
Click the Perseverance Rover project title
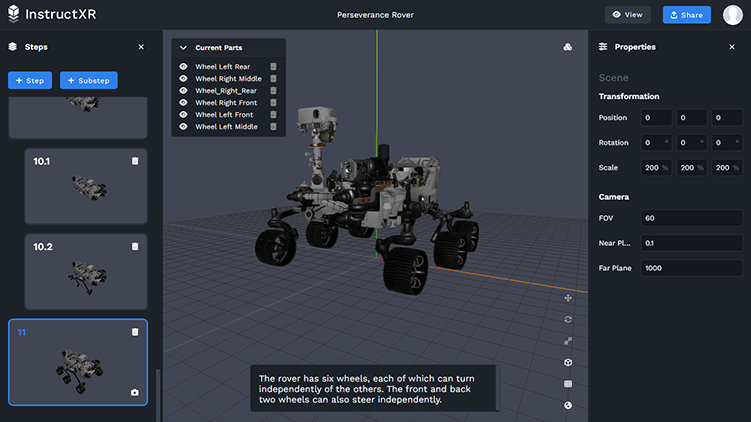(376, 15)
